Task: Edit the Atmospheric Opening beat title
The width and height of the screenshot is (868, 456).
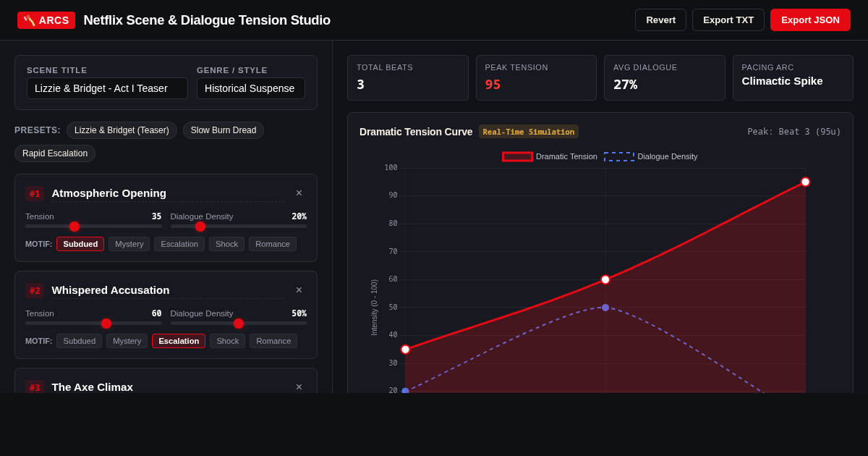Action: coord(168,193)
